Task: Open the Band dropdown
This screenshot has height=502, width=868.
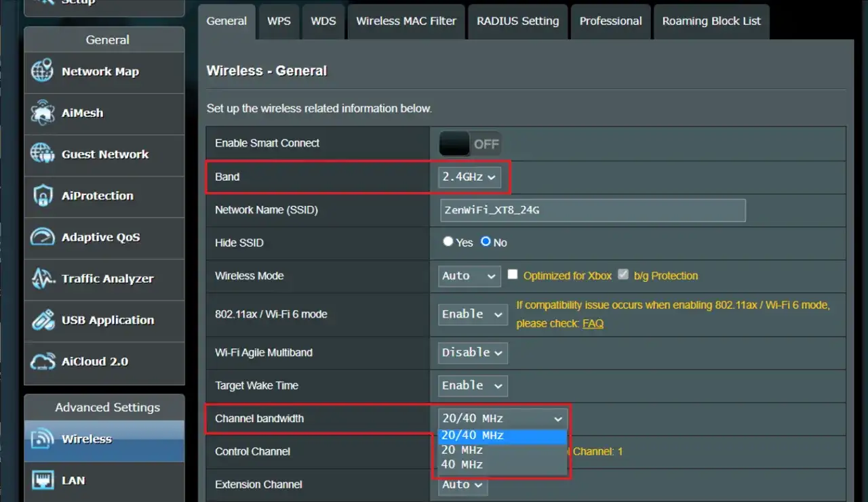Action: click(x=471, y=177)
